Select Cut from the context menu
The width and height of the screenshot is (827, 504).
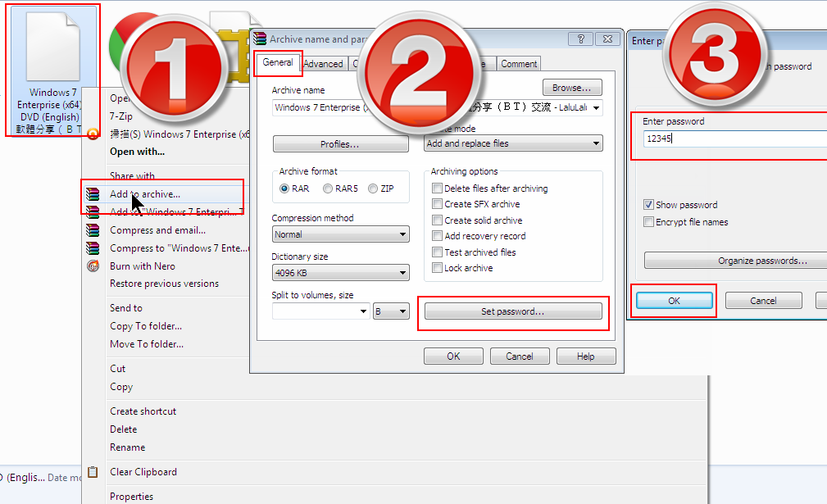point(117,369)
